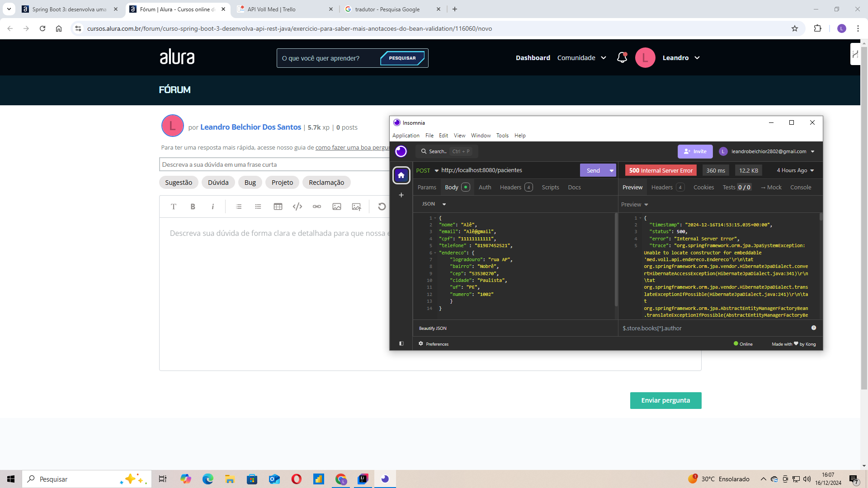Open the HTTP method POST dropdown
Screen dimensions: 868x488
click(x=427, y=170)
